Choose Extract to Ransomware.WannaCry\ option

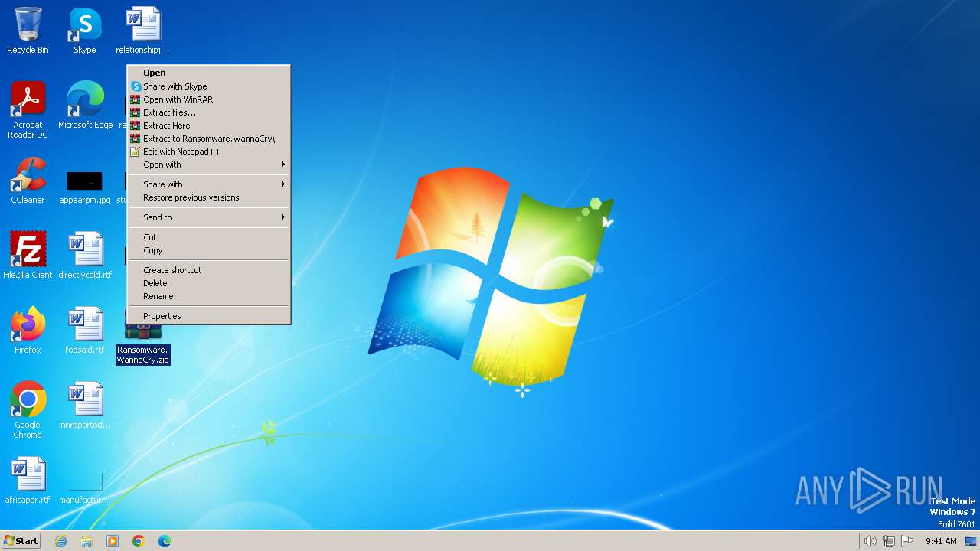tap(209, 139)
